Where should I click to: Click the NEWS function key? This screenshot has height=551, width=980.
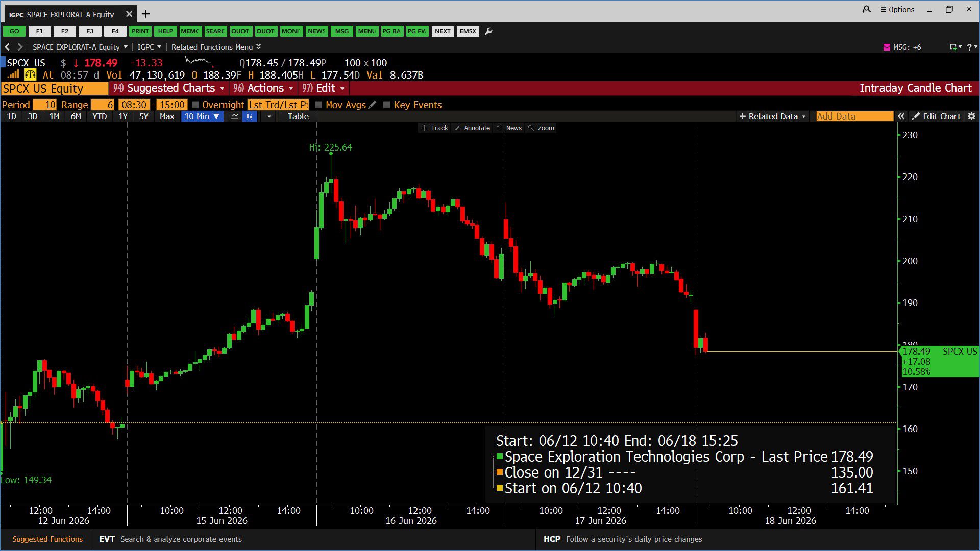tap(316, 31)
